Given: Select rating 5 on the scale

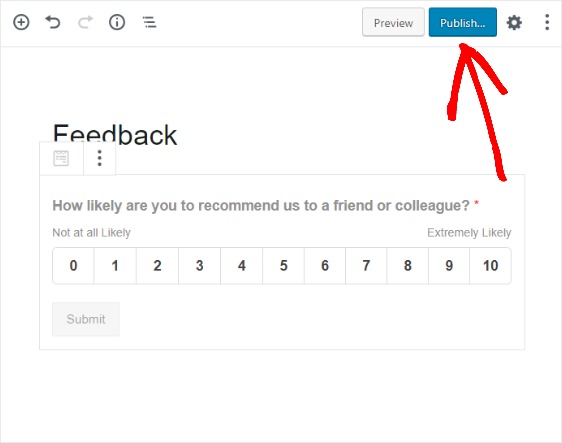Looking at the screenshot, I should point(284,266).
